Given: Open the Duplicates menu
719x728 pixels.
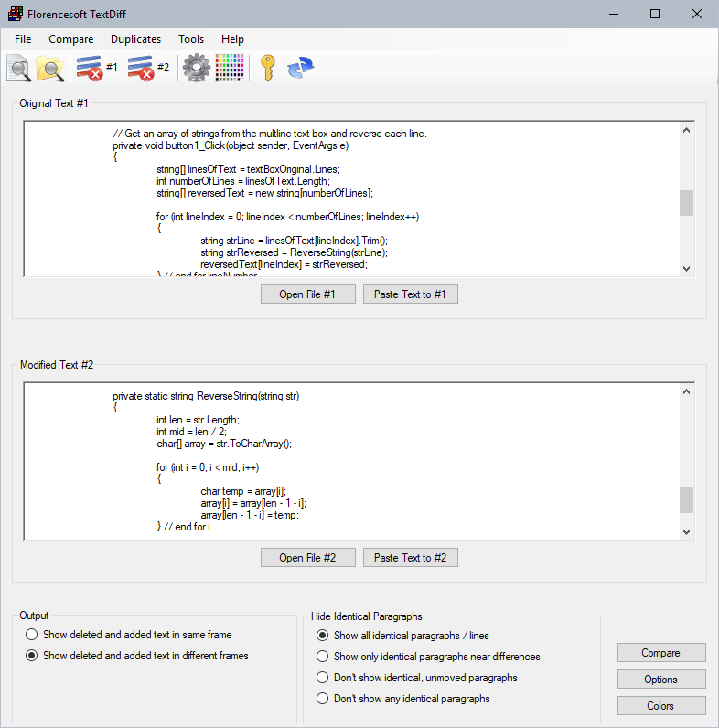Looking at the screenshot, I should click(x=135, y=39).
